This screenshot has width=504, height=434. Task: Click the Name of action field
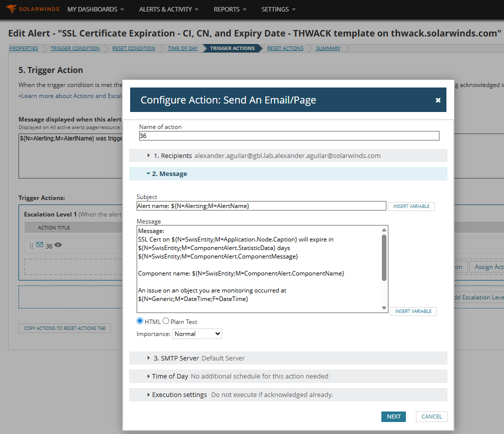[x=289, y=136]
